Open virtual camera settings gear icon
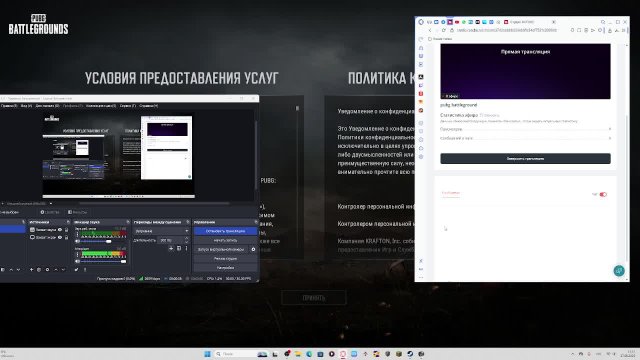This screenshot has width=640, height=360. coord(253,249)
